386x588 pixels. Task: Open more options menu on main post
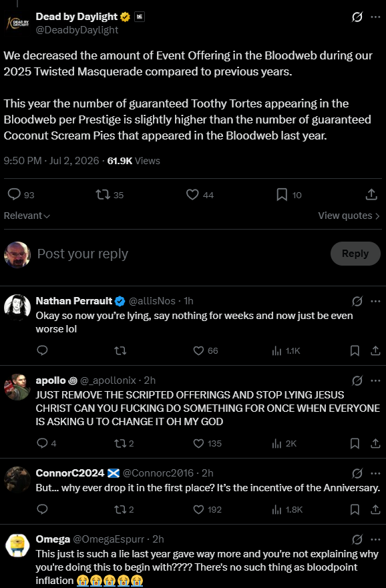pyautogui.click(x=375, y=17)
